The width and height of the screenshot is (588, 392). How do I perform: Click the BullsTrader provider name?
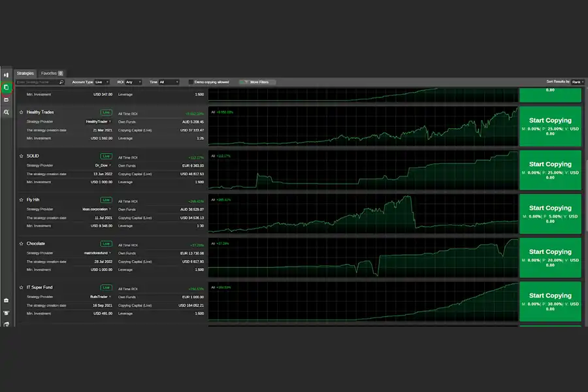point(99,297)
